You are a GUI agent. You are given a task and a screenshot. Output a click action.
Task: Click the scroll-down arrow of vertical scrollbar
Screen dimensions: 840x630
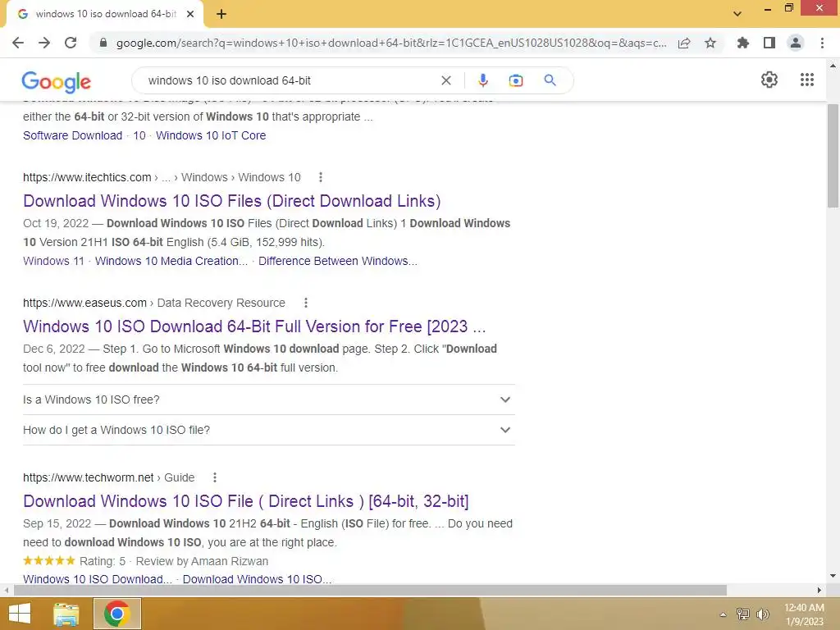pyautogui.click(x=833, y=576)
